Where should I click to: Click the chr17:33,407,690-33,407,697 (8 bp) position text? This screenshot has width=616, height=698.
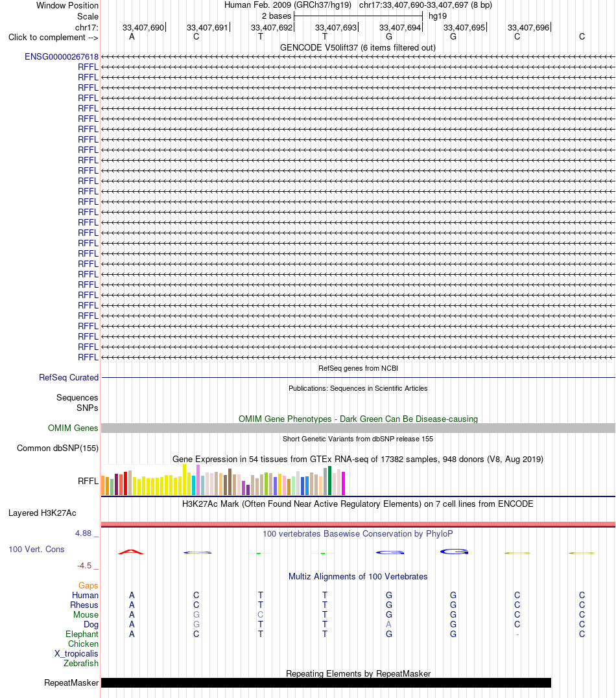point(425,5)
